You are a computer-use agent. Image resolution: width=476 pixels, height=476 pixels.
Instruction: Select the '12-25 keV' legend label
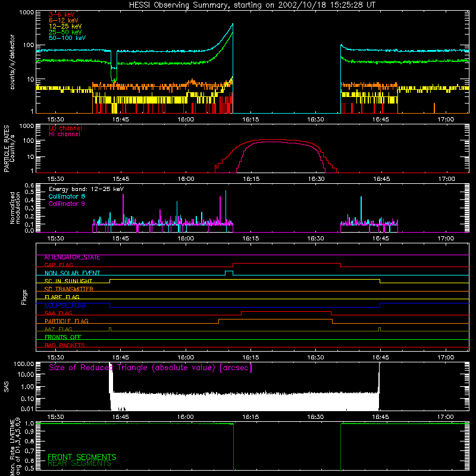tap(65, 26)
